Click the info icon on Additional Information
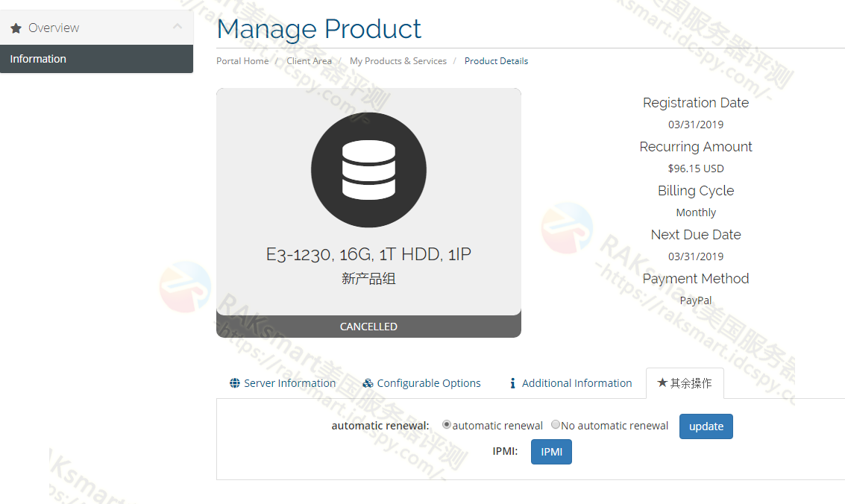 (x=512, y=383)
